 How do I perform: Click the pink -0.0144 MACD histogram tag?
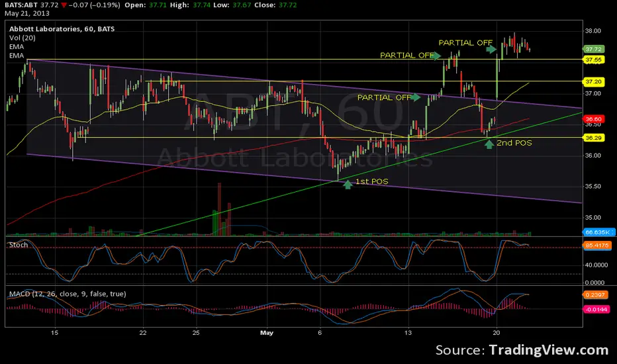pos(596,309)
